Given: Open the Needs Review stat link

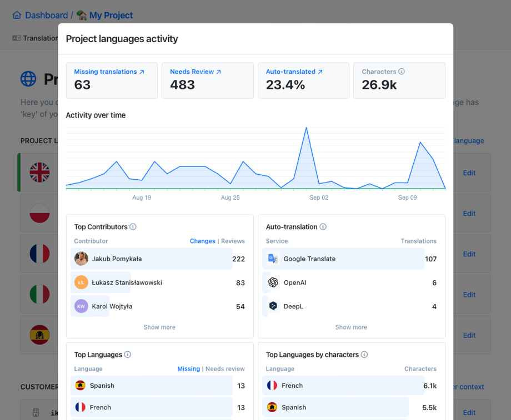Looking at the screenshot, I should [x=192, y=72].
